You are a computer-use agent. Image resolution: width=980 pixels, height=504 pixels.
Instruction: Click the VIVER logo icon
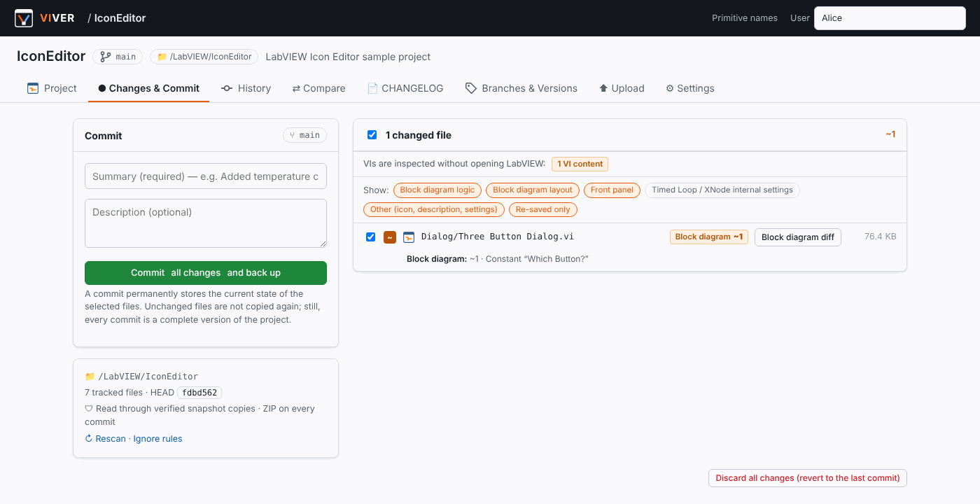[x=24, y=18]
